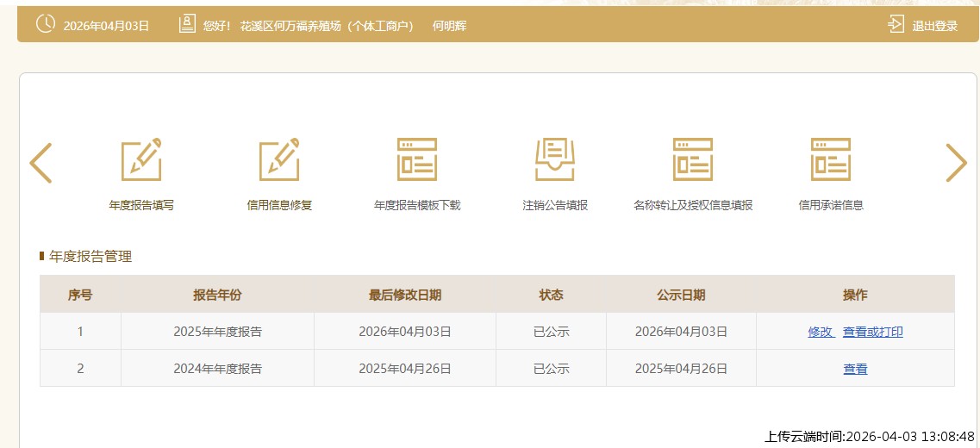
Task: Open the 信用信息修复 icon
Action: click(279, 159)
